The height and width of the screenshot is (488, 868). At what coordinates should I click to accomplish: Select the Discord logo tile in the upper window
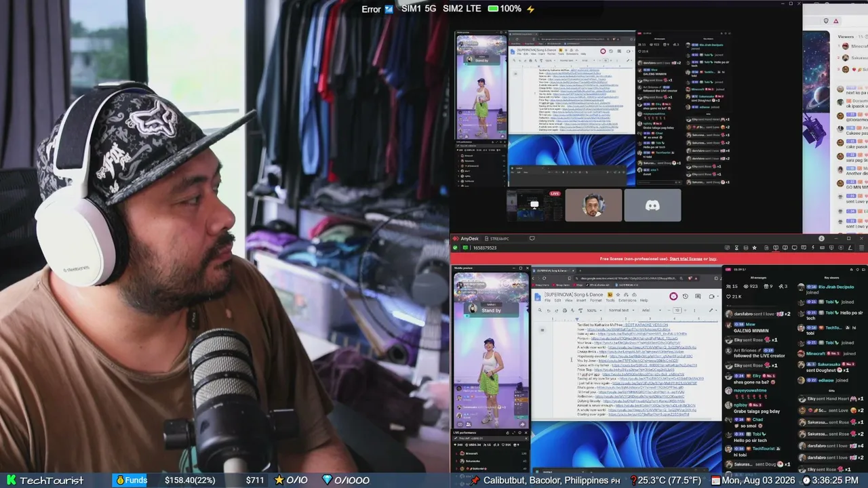click(652, 205)
